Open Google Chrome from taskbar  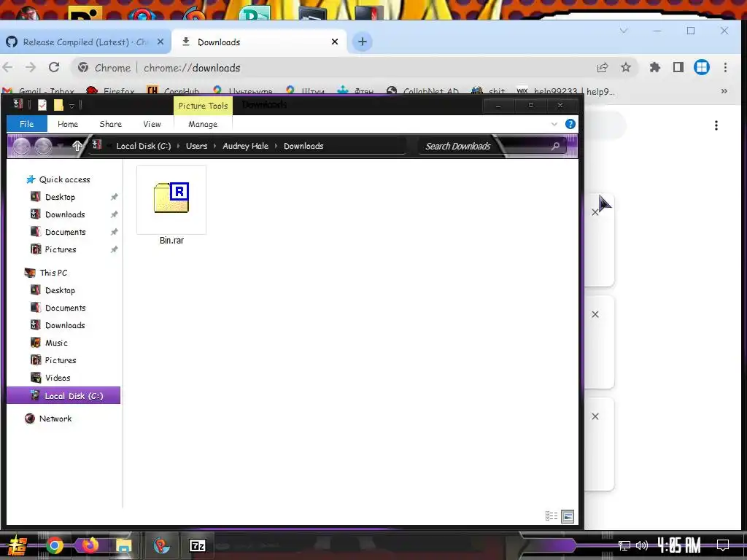coord(55,545)
